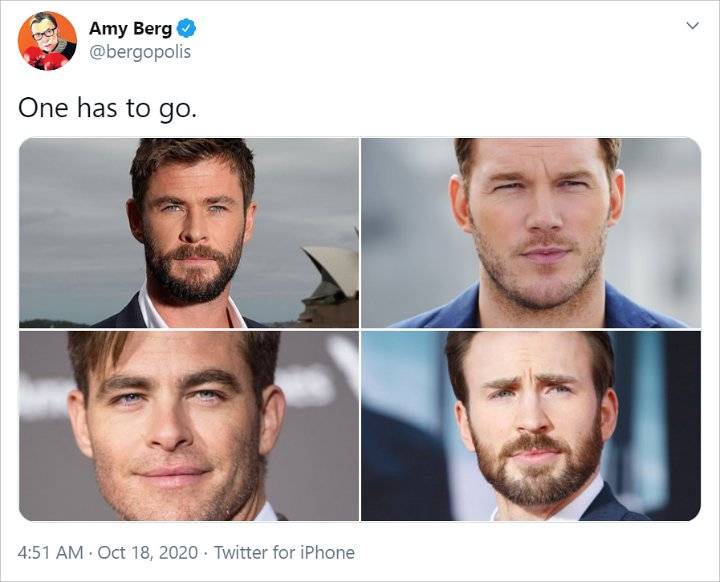Viewport: 720px width, 582px height.
Task: Expand the tweet options chevron
Action: tap(692, 25)
